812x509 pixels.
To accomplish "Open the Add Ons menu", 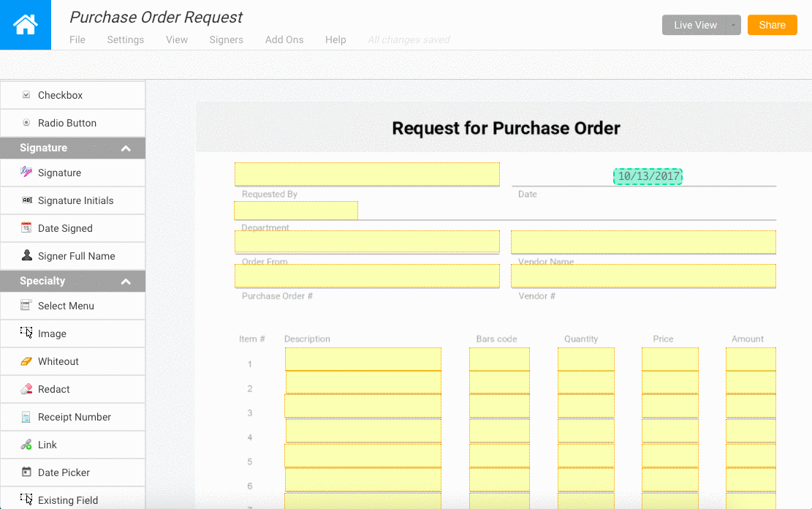I will pyautogui.click(x=284, y=39).
